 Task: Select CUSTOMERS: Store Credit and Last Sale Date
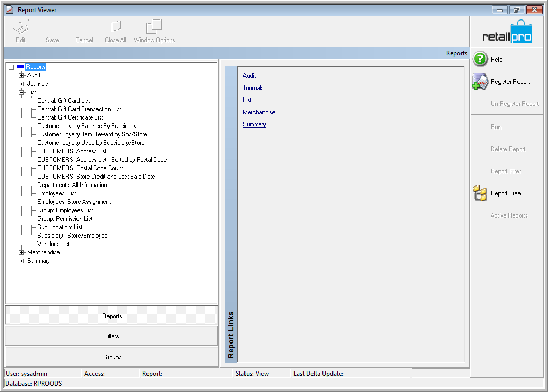(96, 177)
